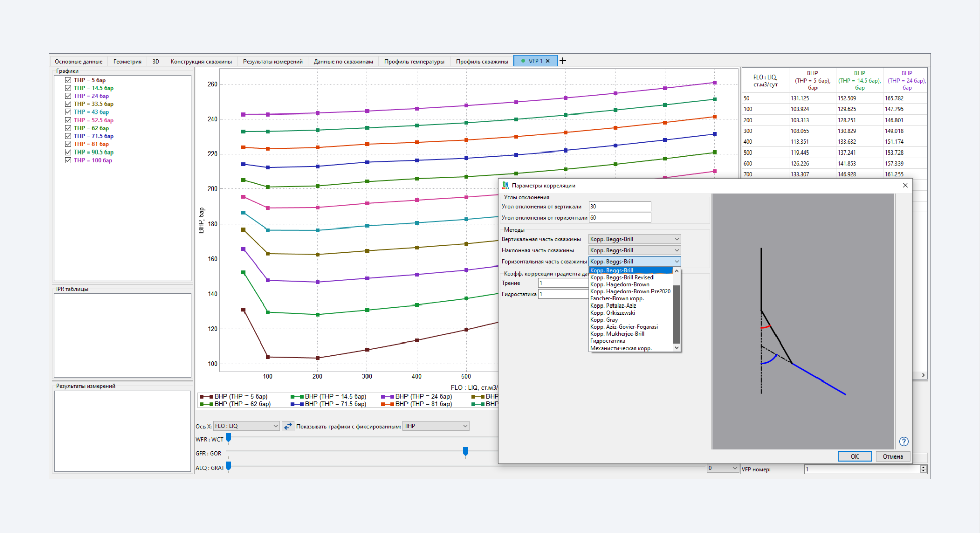The height and width of the screenshot is (533, 980).
Task: Edit the Трение coefficient field
Action: [x=563, y=283]
